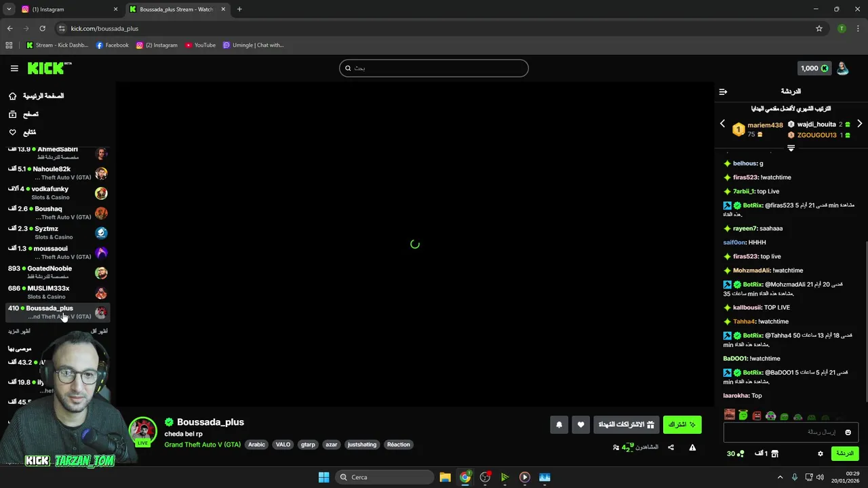Click the green subscribe button

coord(682,425)
